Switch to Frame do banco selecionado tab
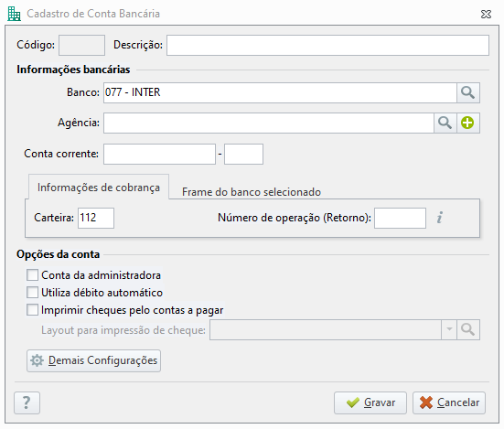Image resolution: width=504 pixels, height=429 pixels. tap(252, 192)
